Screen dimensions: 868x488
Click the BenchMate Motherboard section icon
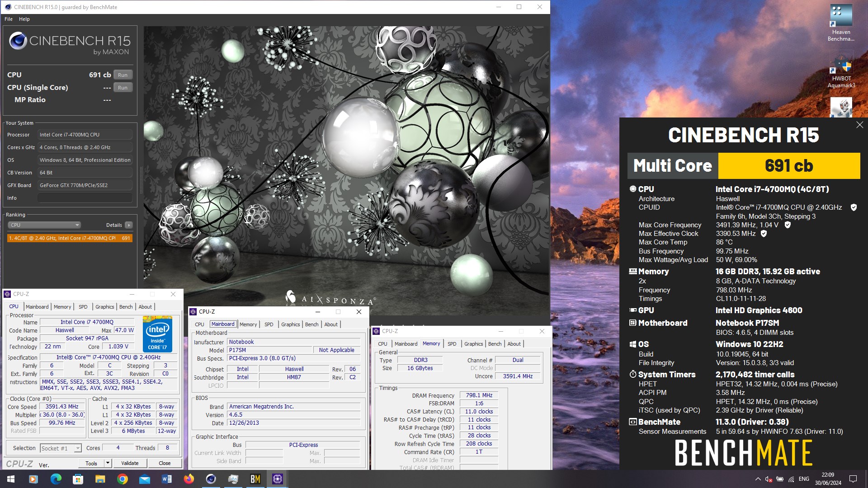tap(633, 323)
